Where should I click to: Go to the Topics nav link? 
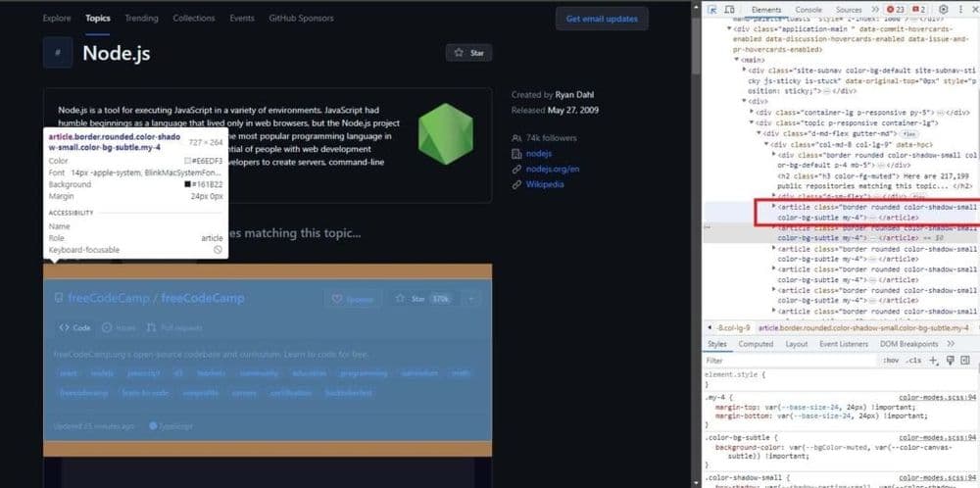pyautogui.click(x=98, y=18)
